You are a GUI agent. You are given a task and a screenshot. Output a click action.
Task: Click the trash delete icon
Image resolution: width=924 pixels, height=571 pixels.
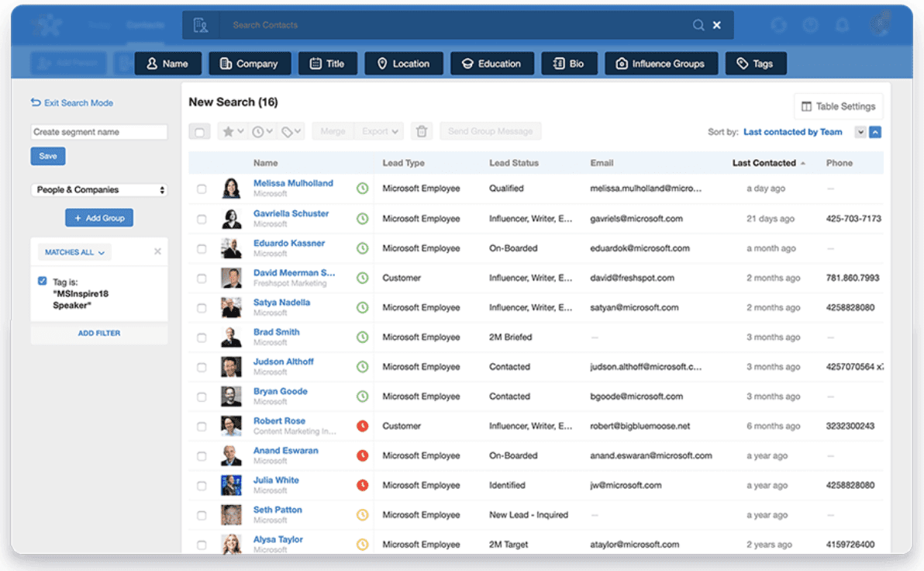[422, 131]
